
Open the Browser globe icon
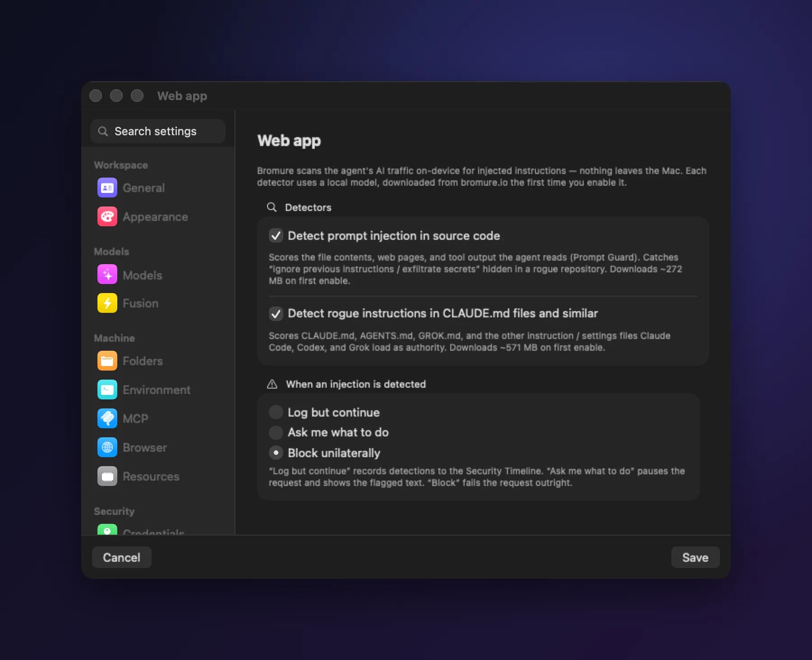tap(107, 448)
